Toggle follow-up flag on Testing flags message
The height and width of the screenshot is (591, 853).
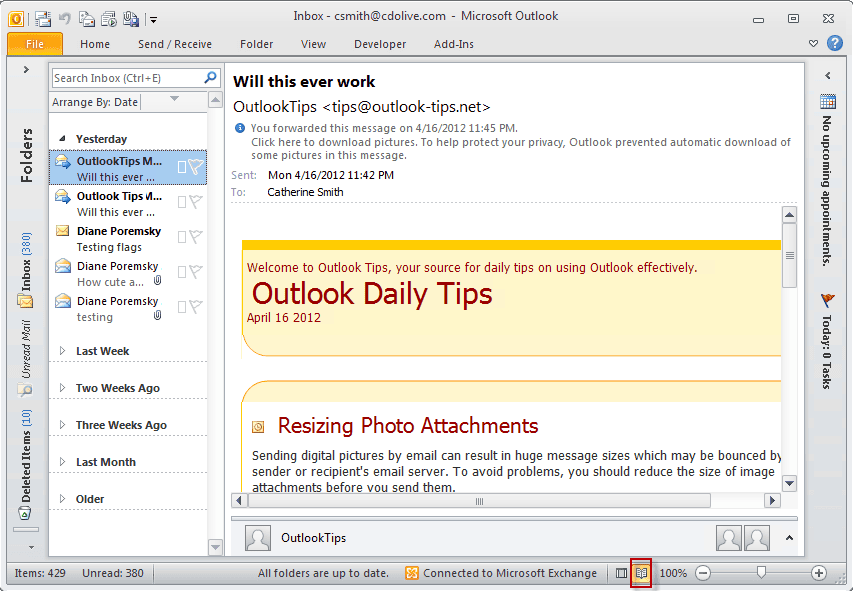[196, 237]
